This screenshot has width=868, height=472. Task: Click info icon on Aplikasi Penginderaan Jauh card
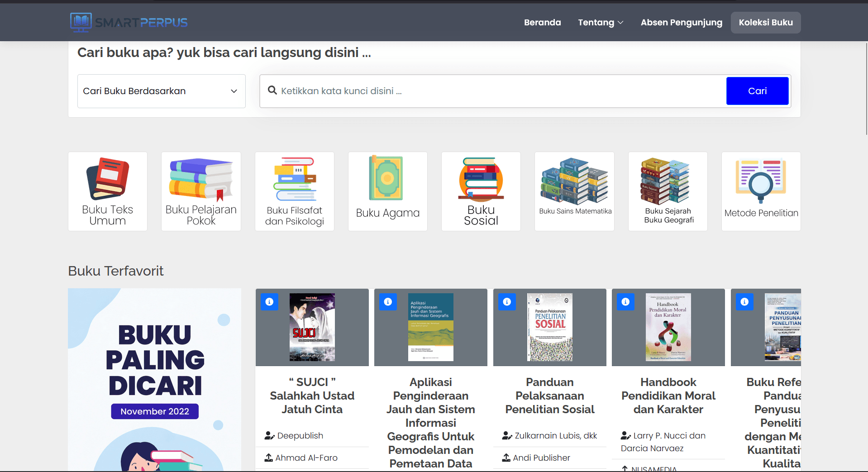[388, 302]
